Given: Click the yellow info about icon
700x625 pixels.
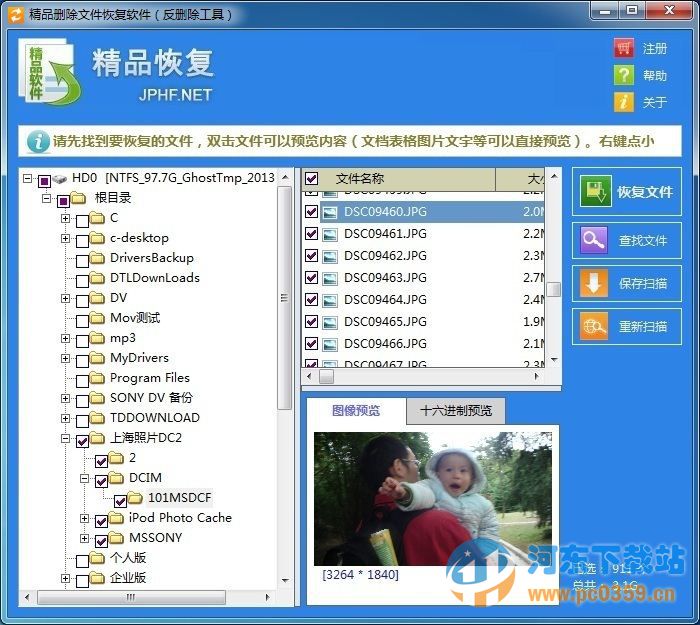Looking at the screenshot, I should [x=624, y=102].
